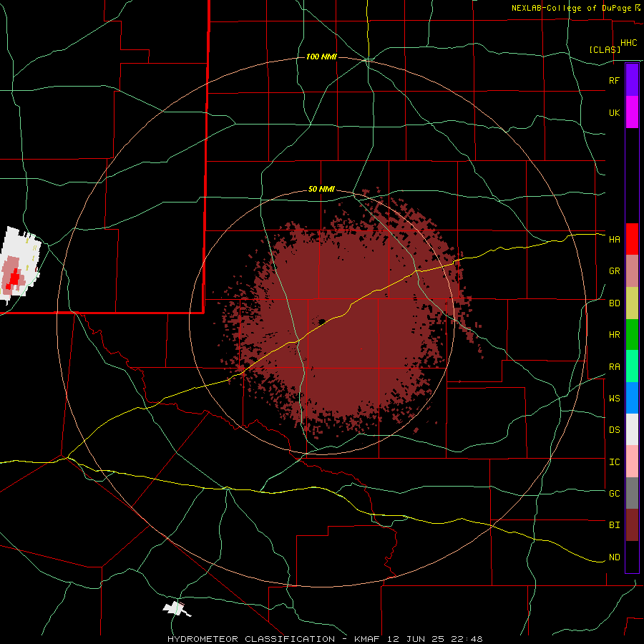644x644 pixels.
Task: Click the HYDROMETEOR CLASSIFICATION title text
Action: click(x=251, y=639)
